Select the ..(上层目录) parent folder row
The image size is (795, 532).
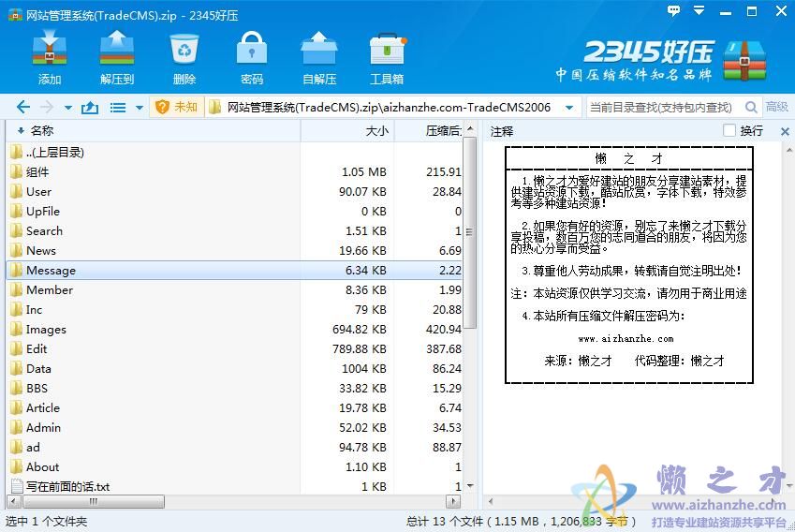(234, 152)
